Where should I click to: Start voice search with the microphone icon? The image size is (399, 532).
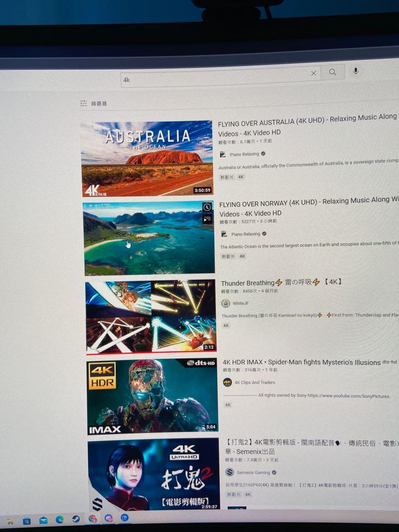pyautogui.click(x=356, y=71)
